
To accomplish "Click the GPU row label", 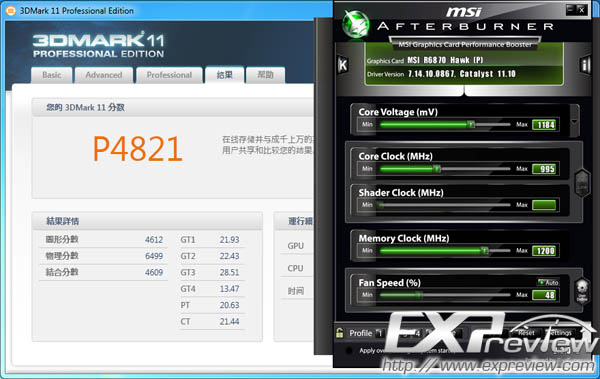I will point(295,246).
